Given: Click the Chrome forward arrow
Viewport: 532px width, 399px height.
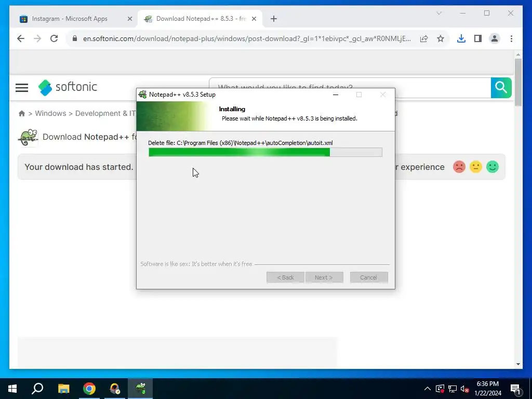Looking at the screenshot, I should (37, 38).
